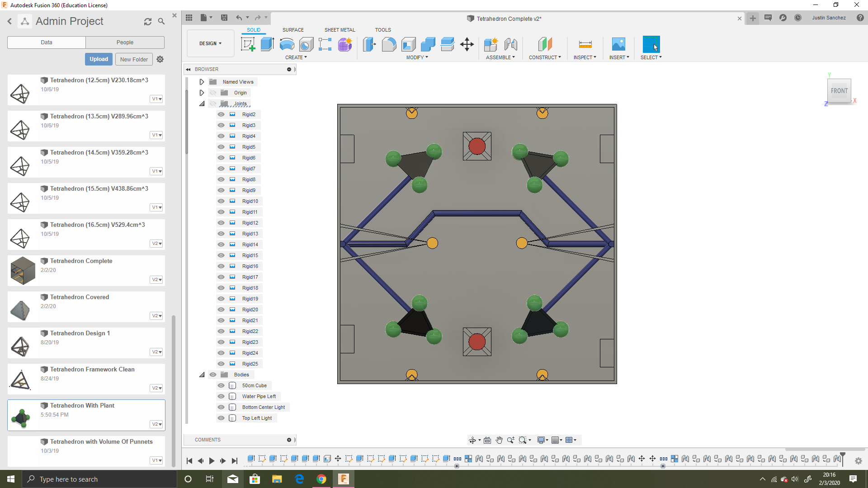The height and width of the screenshot is (488, 868).
Task: Open version dropdown for Tetrahedron Complete
Action: point(156,280)
